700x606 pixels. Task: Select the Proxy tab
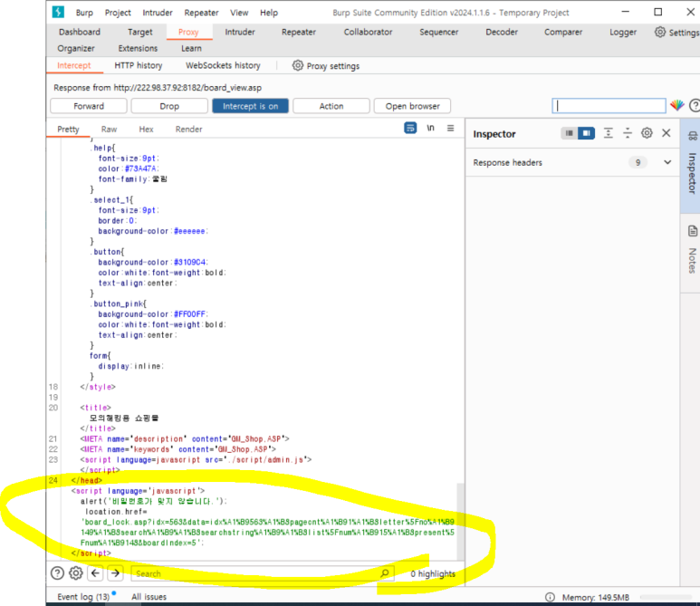coord(188,32)
